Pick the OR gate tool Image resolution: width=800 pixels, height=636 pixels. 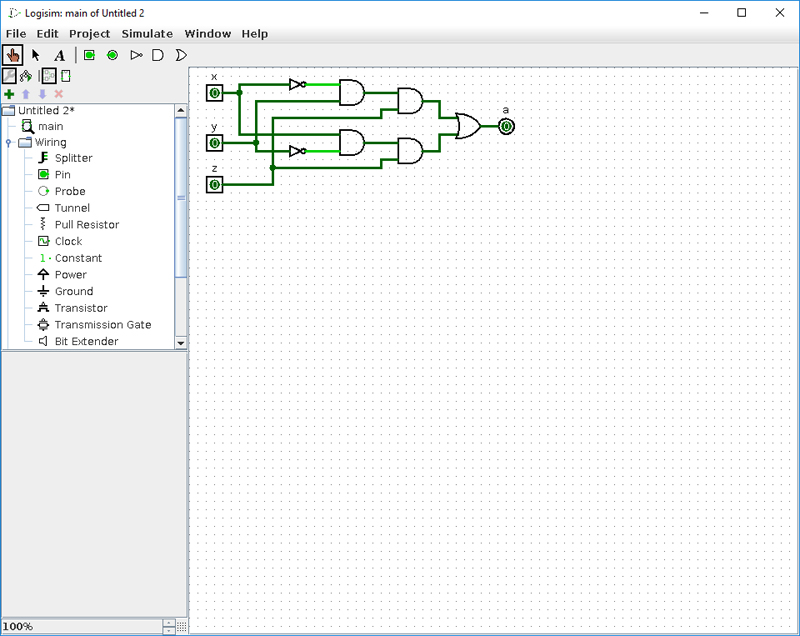tap(181, 55)
